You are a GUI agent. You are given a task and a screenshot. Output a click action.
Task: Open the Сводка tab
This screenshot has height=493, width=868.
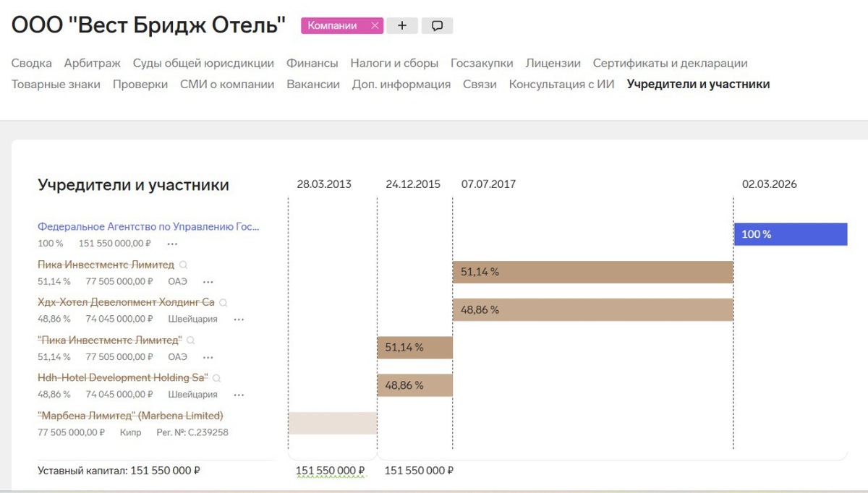point(31,64)
